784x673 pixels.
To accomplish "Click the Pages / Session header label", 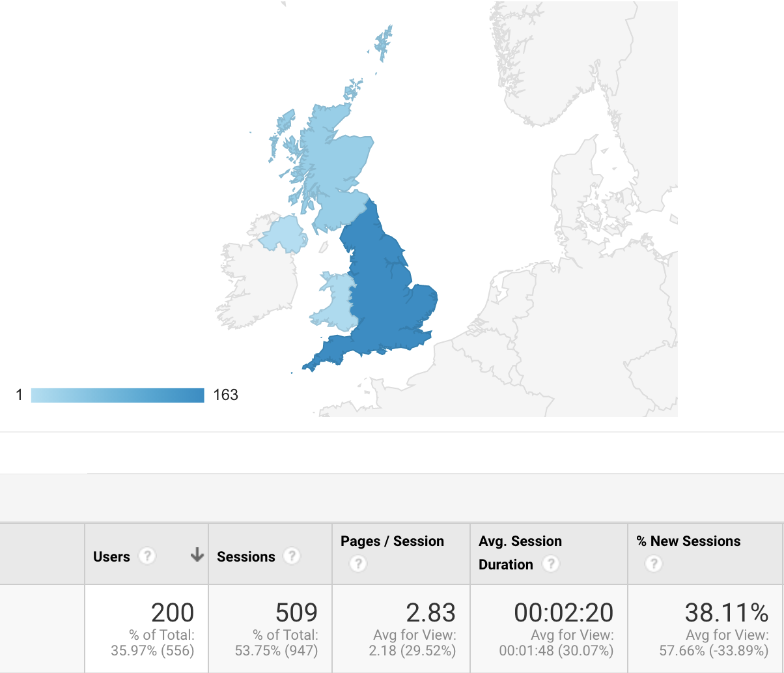I will [x=392, y=541].
